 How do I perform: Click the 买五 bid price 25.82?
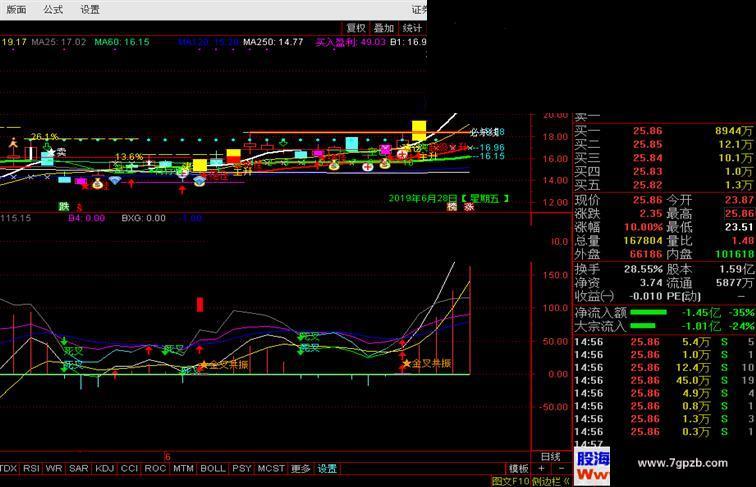648,185
